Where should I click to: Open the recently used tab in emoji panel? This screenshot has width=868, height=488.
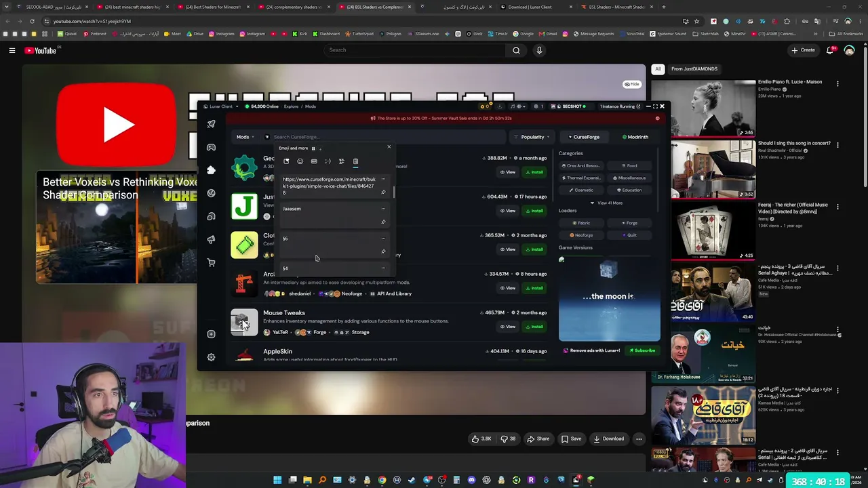[286, 161]
